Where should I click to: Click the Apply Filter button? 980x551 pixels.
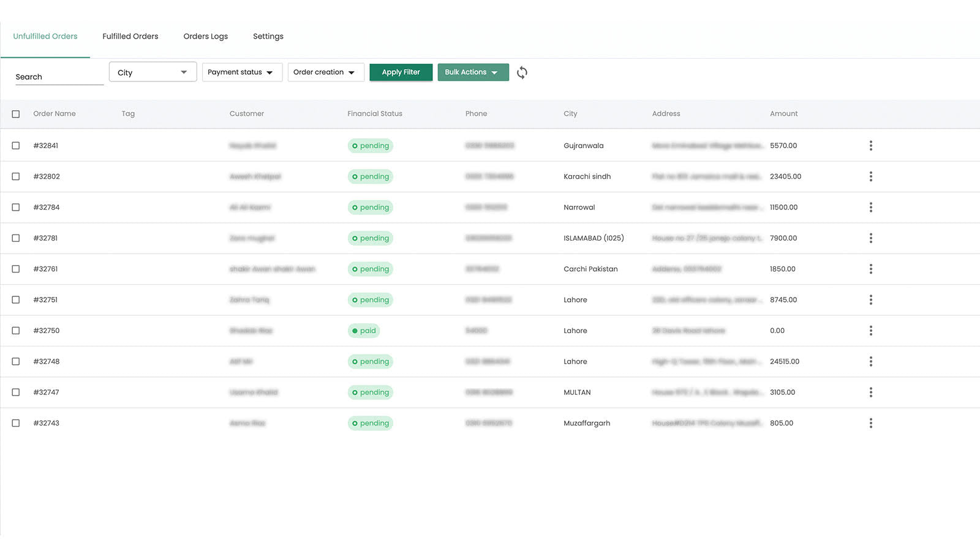401,72
